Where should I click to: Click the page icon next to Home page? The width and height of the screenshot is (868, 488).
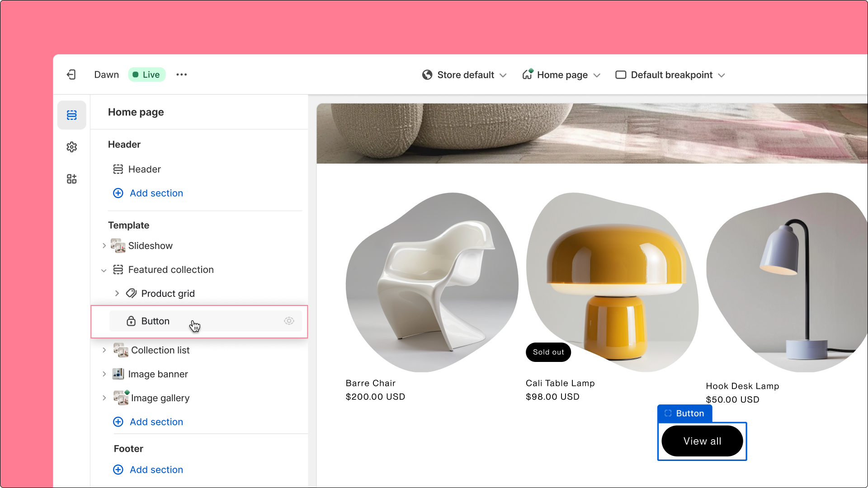(x=527, y=74)
